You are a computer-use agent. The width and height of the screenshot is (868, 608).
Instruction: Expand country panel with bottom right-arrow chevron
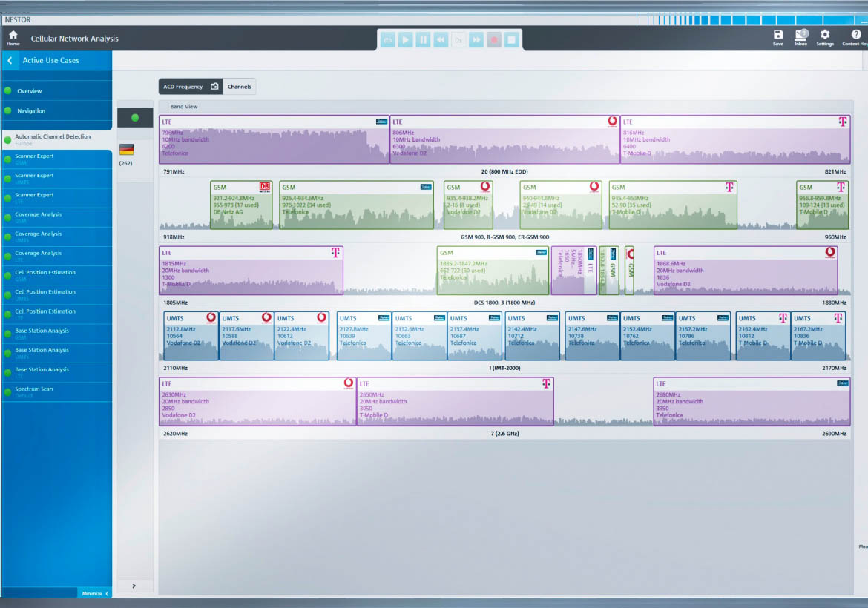[134, 586]
